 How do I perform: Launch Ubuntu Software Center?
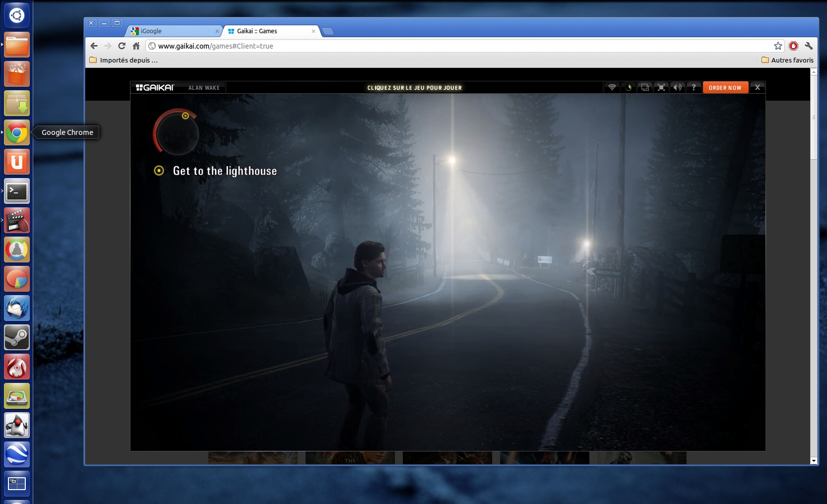tap(17, 74)
